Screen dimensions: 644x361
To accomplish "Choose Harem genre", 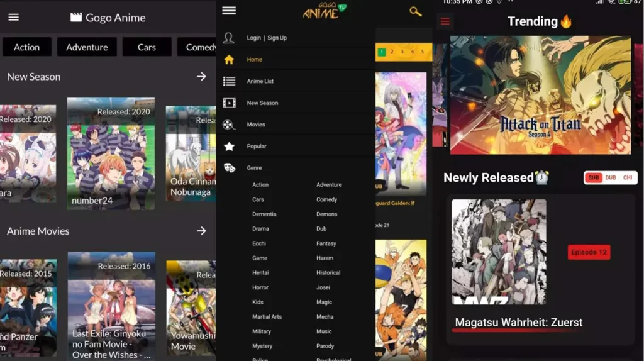I will point(325,258).
